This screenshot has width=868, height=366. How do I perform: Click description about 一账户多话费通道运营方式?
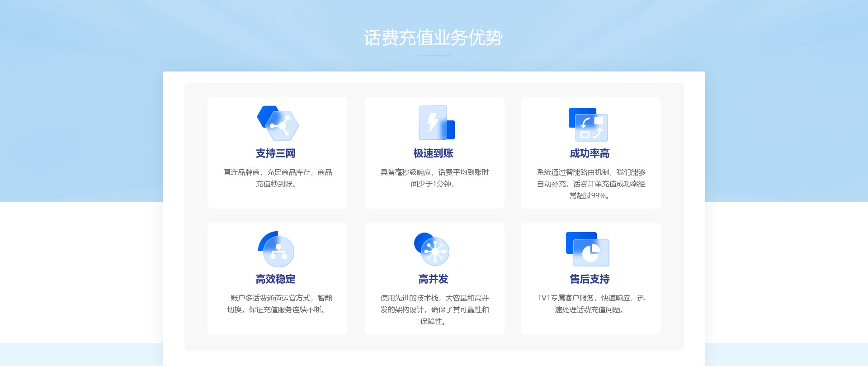[x=278, y=304]
